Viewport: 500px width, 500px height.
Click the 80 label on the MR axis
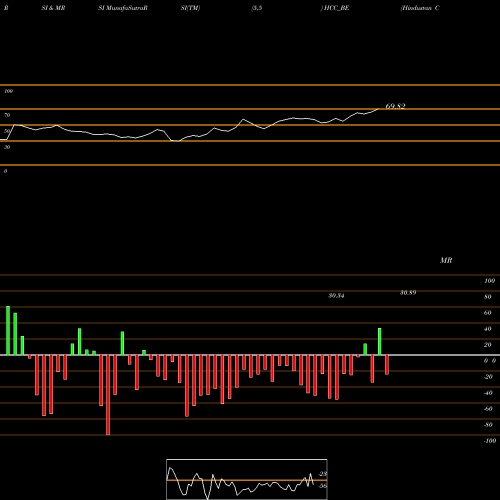[x=488, y=297]
